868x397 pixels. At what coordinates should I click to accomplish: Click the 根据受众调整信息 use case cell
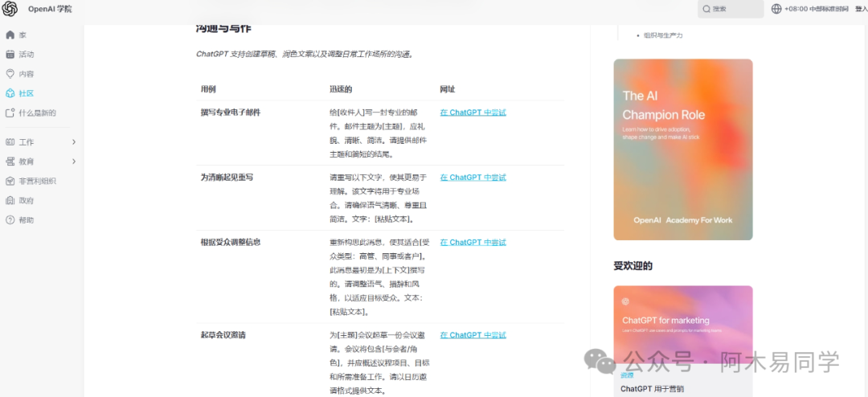coord(231,242)
